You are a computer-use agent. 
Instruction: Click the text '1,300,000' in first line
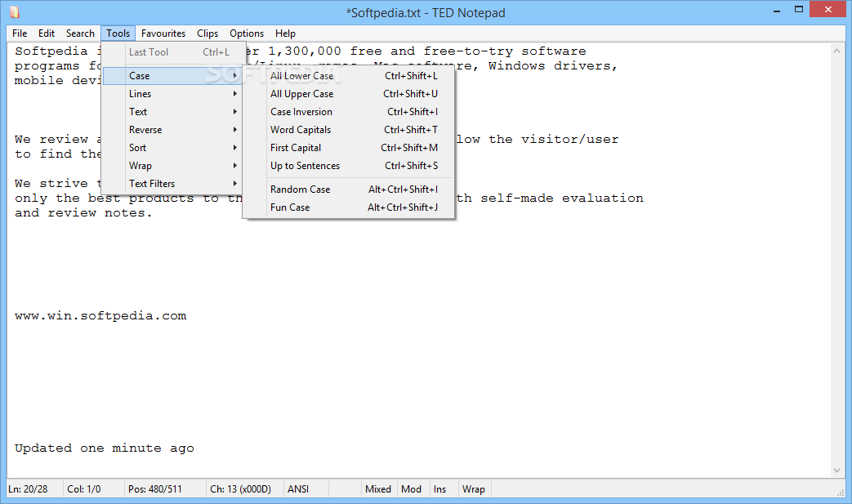(x=305, y=51)
